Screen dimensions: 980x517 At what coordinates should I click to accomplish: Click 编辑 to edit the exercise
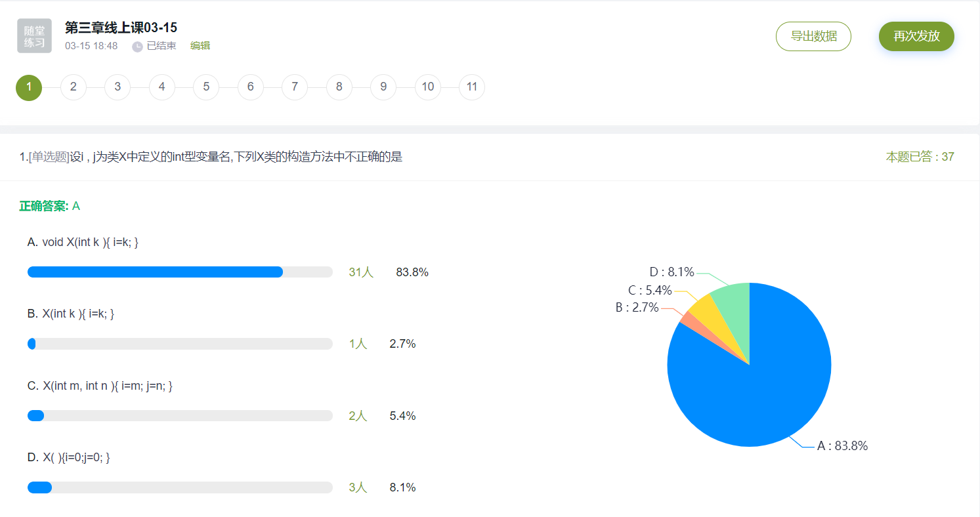coord(200,46)
